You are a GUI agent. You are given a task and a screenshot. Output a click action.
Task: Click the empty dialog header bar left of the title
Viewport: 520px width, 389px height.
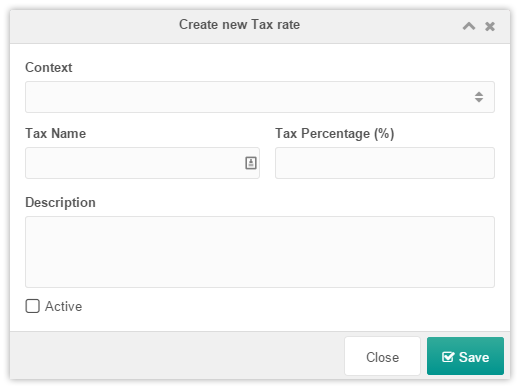point(93,27)
